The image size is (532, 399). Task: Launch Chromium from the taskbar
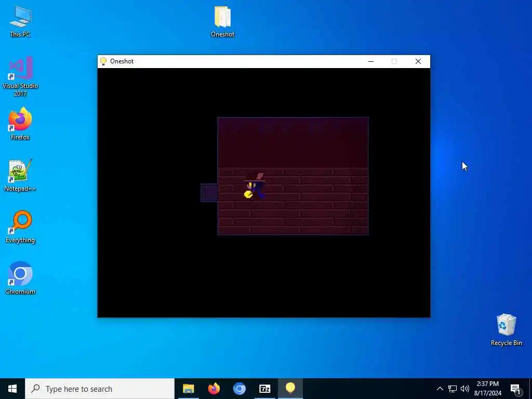(239, 389)
